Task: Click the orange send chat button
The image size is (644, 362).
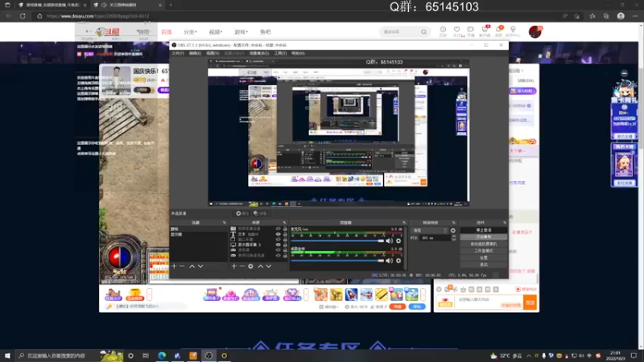Action: [530, 303]
